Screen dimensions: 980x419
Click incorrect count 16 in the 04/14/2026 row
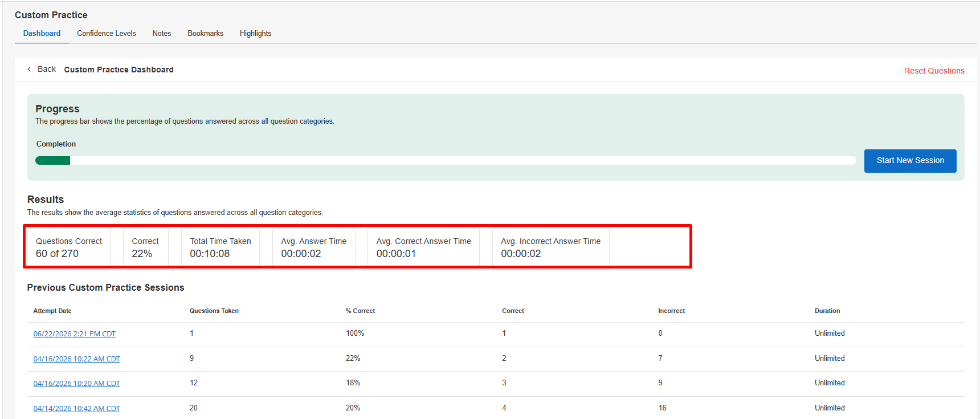point(662,408)
